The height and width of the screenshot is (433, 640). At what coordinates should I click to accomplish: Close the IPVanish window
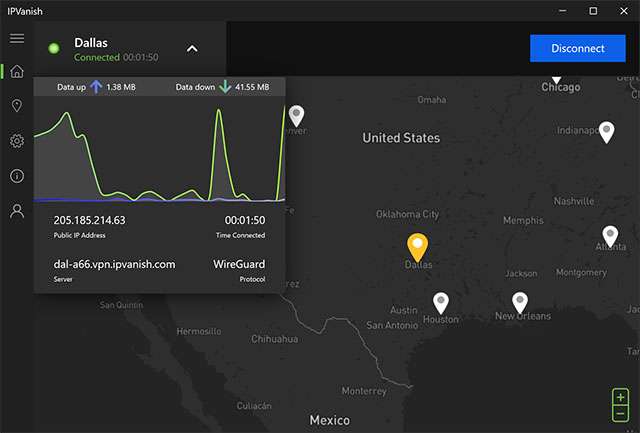(624, 11)
